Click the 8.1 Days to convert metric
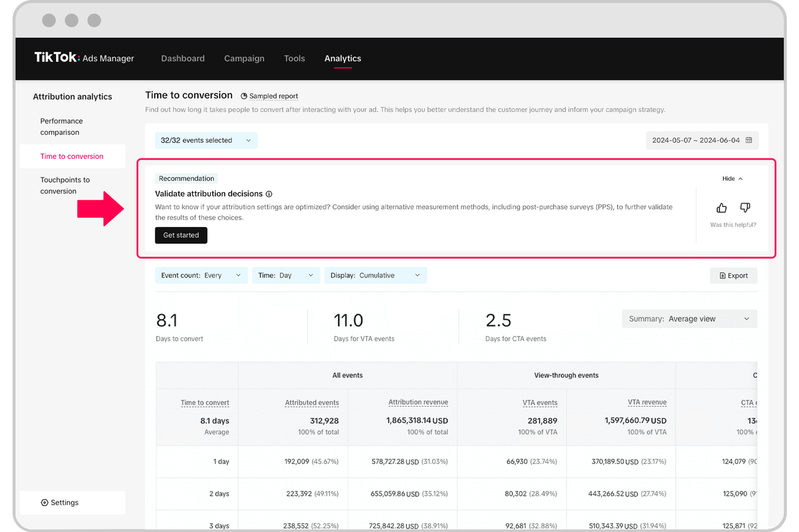This screenshot has height=532, width=799. [x=179, y=326]
